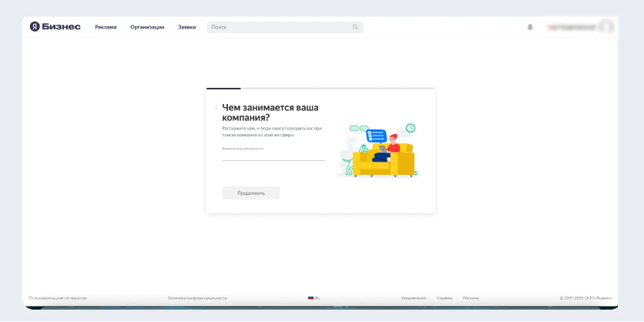
Task: Click the business activity type input field
Action: pyautogui.click(x=273, y=156)
